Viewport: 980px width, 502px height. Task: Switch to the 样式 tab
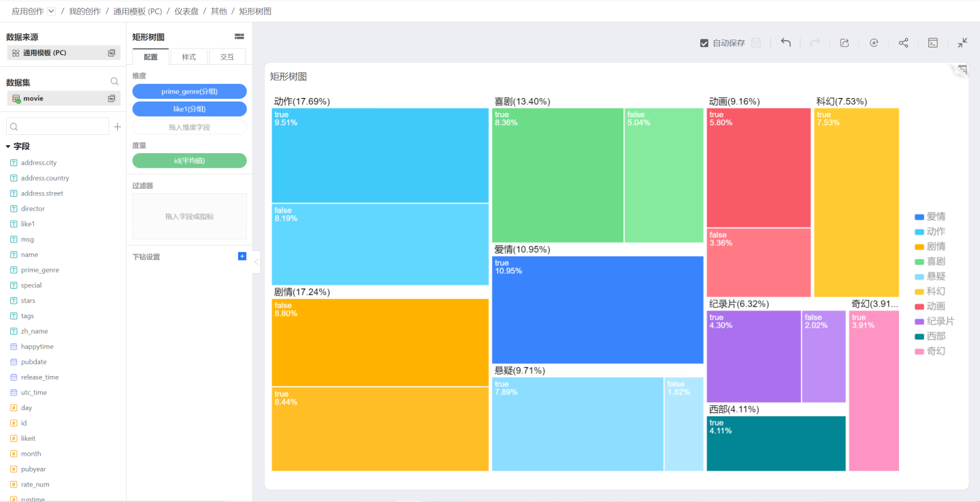[189, 57]
